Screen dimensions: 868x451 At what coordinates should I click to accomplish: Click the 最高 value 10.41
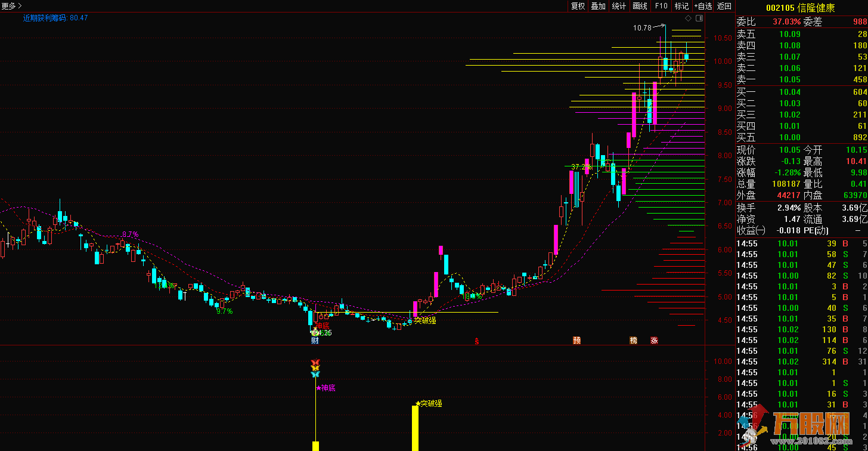(856, 161)
